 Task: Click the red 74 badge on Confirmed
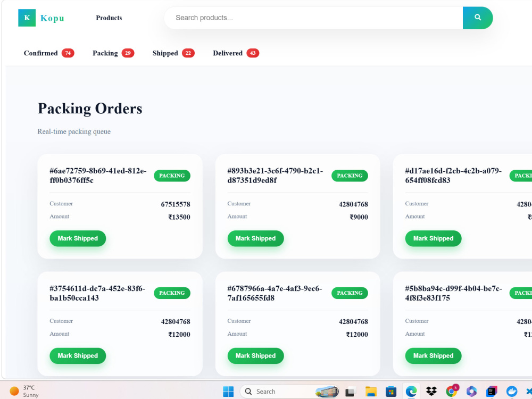(68, 53)
